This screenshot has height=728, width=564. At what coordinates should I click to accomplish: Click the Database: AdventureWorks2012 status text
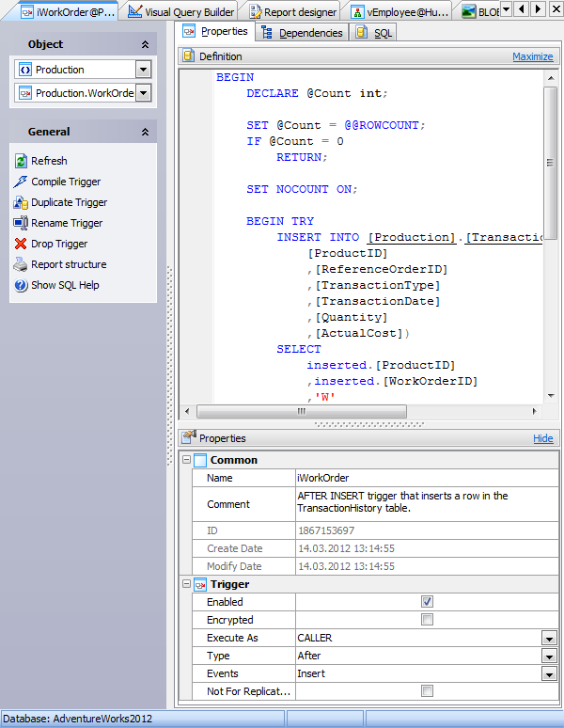click(x=77, y=719)
